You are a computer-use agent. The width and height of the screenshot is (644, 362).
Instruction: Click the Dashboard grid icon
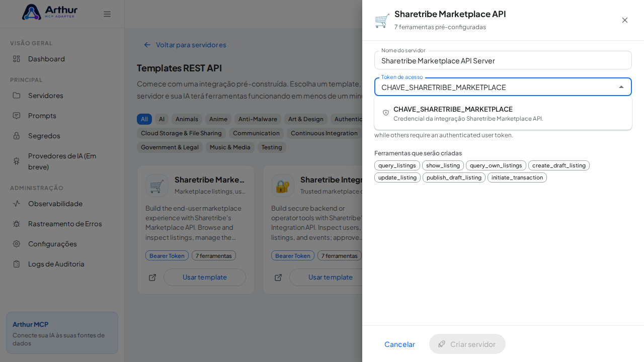[17, 59]
